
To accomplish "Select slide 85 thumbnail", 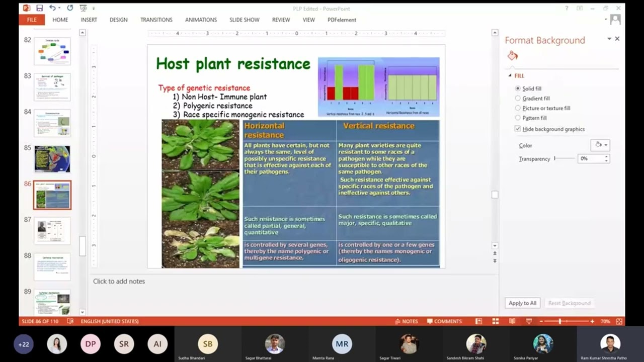I will (52, 159).
